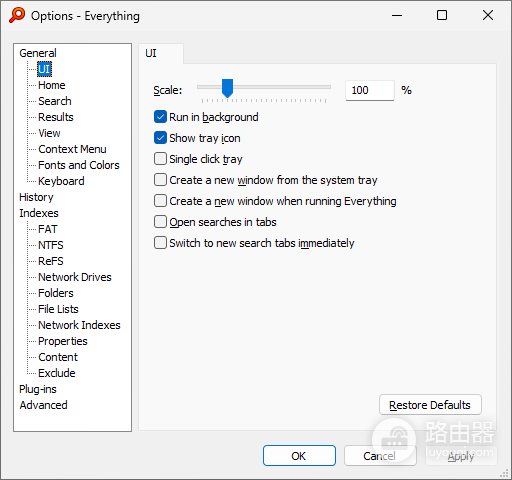Select Context Menu in the options tree
Screen dimensions: 512x480
[x=72, y=149]
